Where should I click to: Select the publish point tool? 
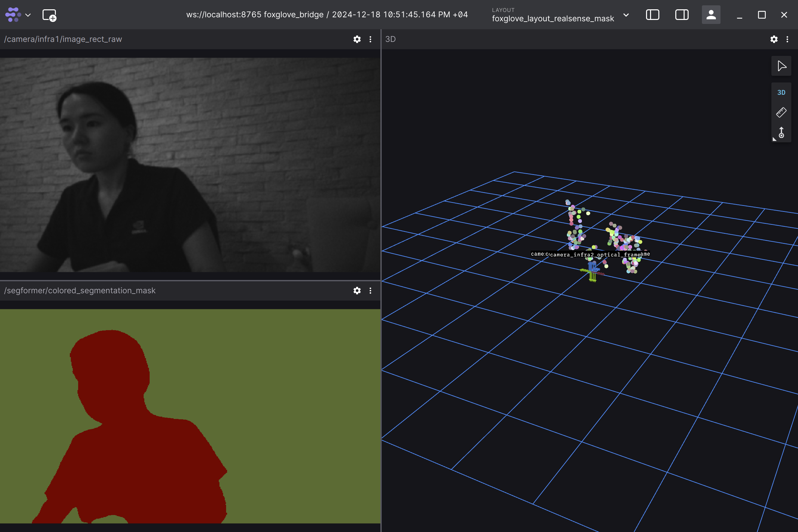(x=781, y=133)
